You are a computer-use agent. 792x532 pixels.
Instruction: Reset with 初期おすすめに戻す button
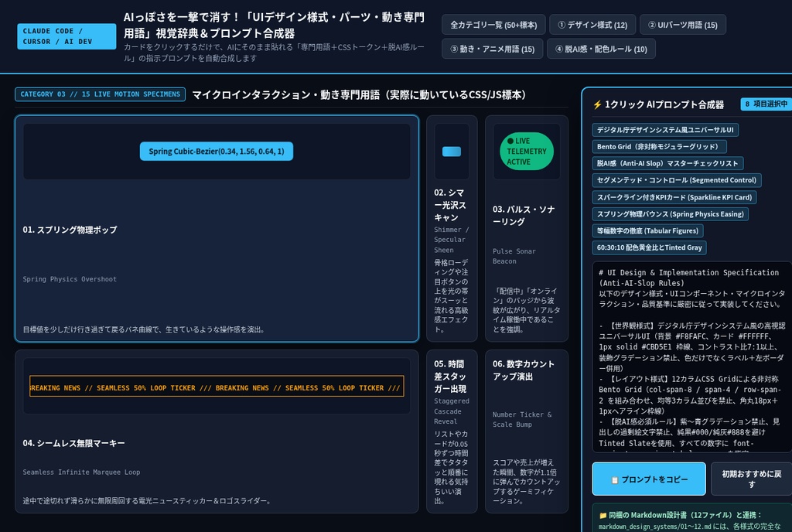pos(750,479)
